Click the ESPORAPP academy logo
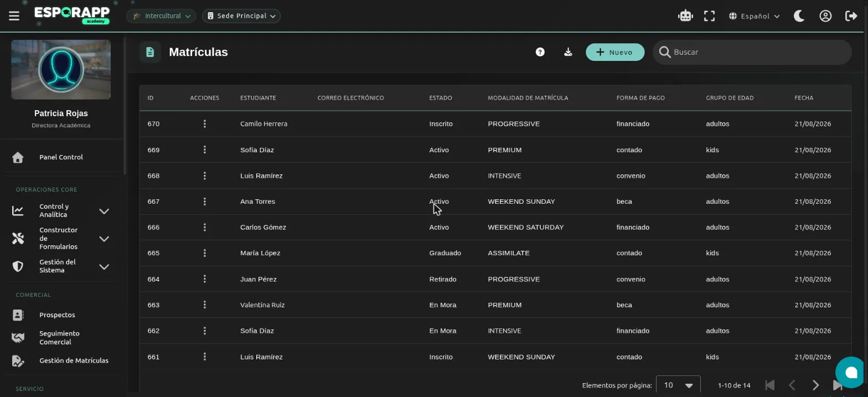This screenshot has width=868, height=397. coord(72,15)
